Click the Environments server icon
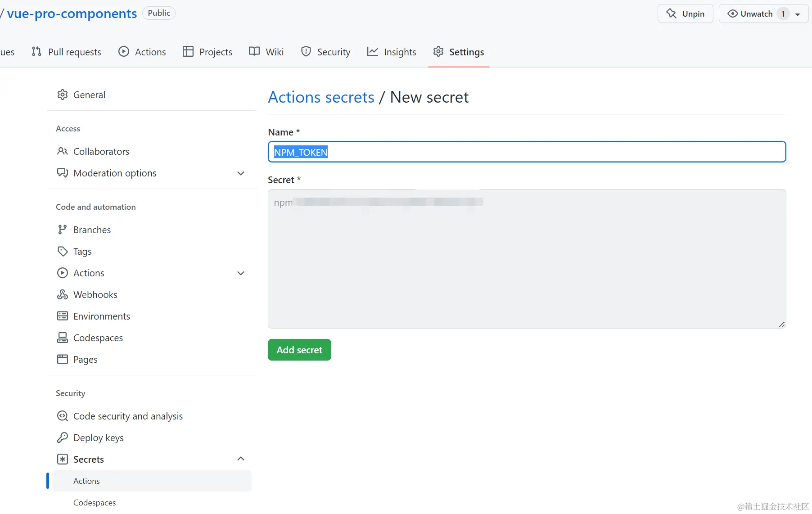The width and height of the screenshot is (812, 514). (x=63, y=316)
